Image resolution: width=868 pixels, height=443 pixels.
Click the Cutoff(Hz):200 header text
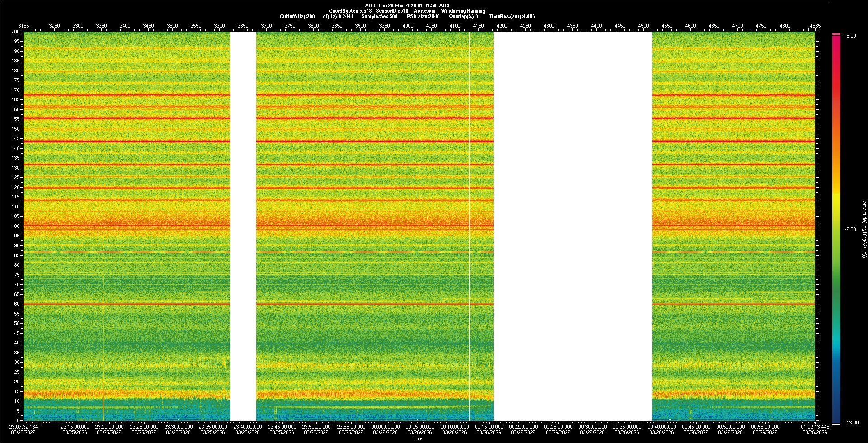coord(297,16)
